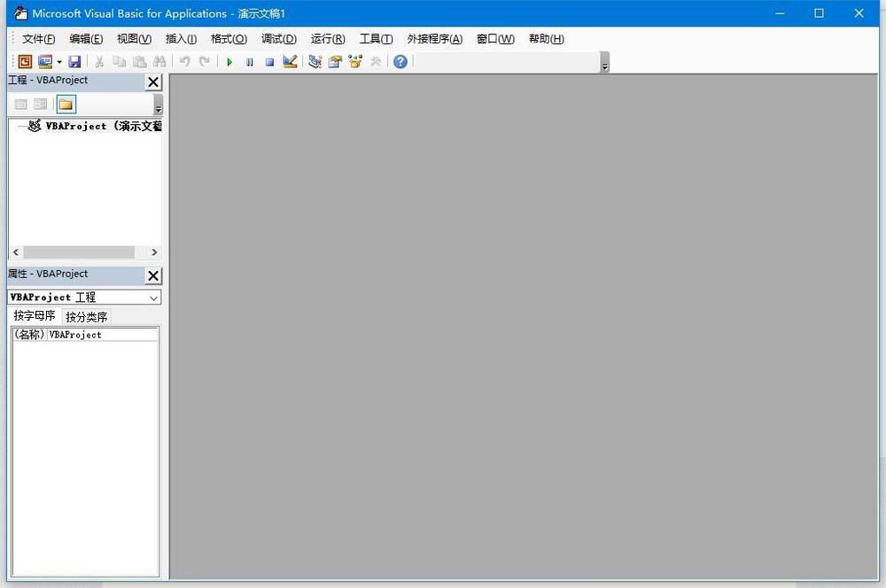
Task: Close the 工程 - VBAProject panel
Action: (153, 81)
